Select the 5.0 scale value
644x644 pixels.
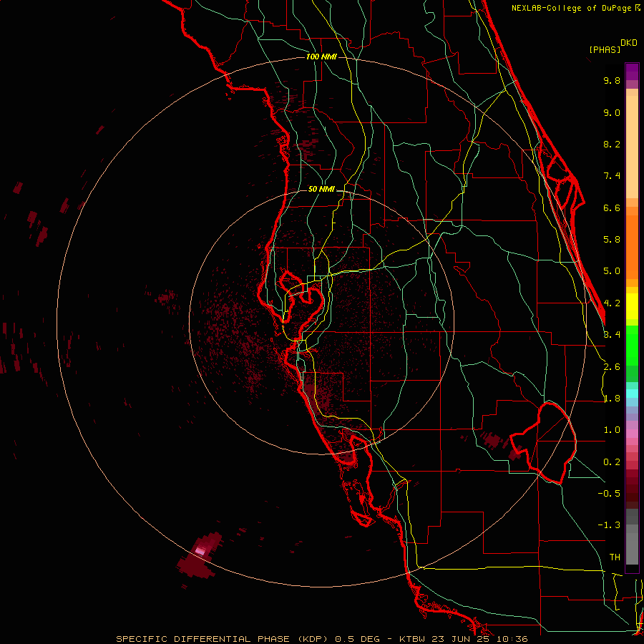[612, 271]
